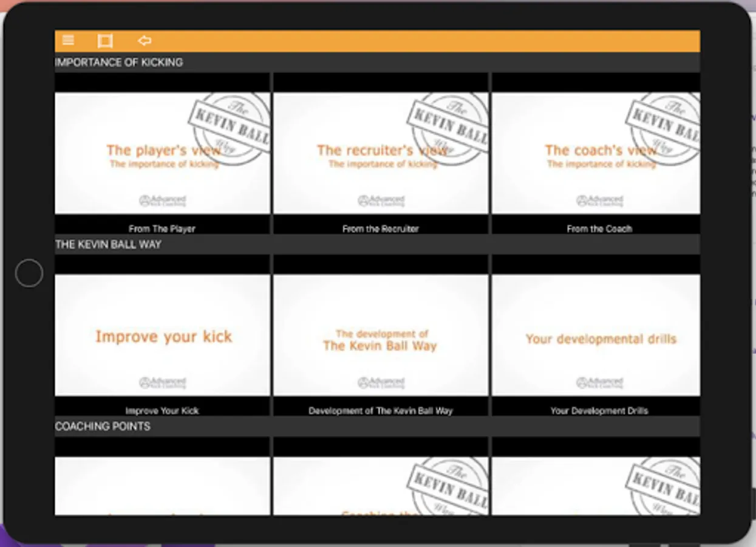Screen dimensions: 756x547
Task: Open middle Coaching Points thumbnail with orange 'Coaching' text
Action: point(381,486)
